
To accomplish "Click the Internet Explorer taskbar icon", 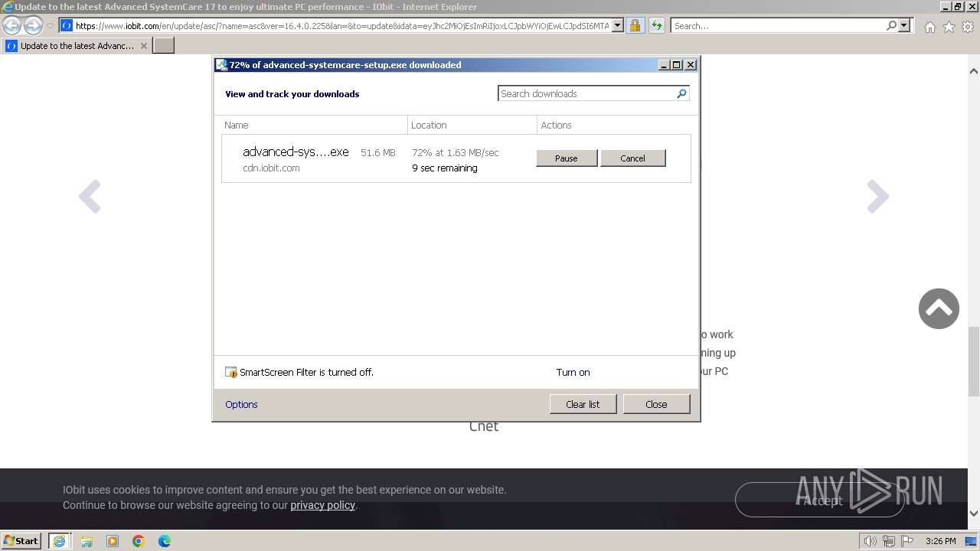I will click(60, 541).
